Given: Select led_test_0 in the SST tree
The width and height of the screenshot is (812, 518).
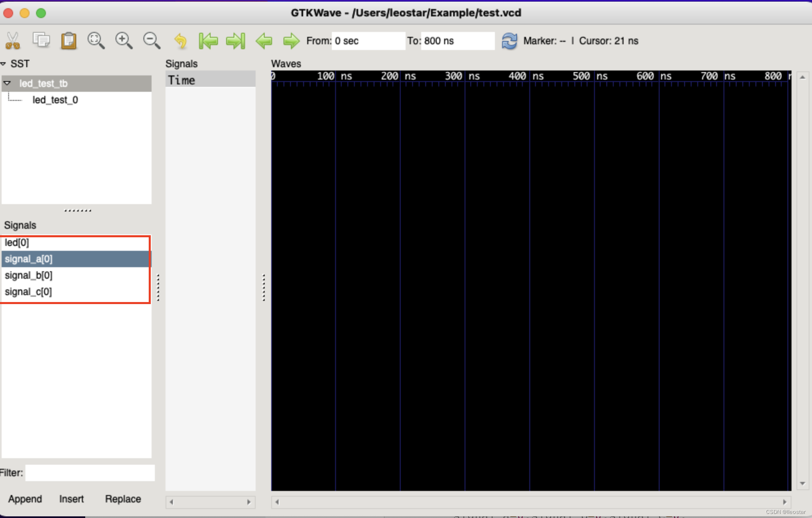Looking at the screenshot, I should point(55,100).
